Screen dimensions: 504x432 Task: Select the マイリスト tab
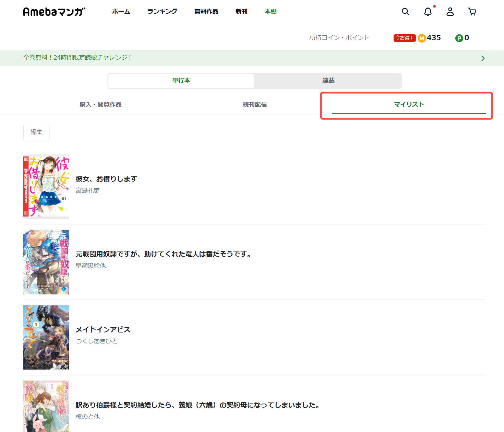click(x=409, y=105)
